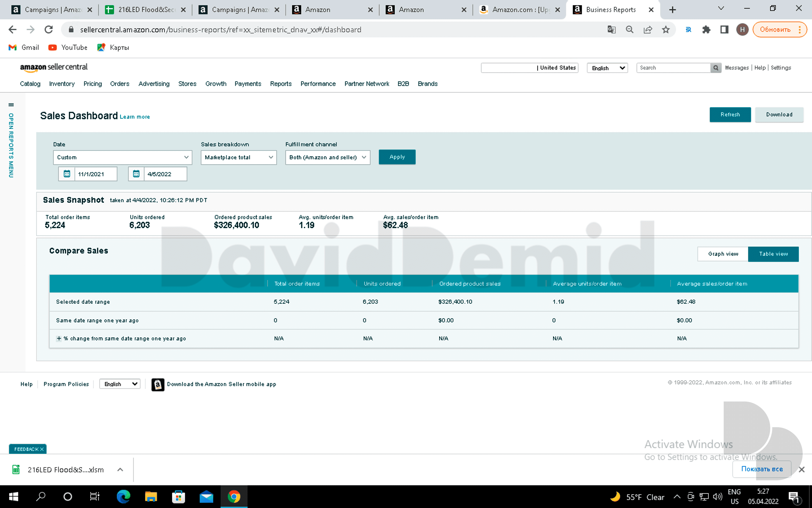This screenshot has height=508, width=812.
Task: Open the Mail app from taskbar
Action: pos(206,497)
